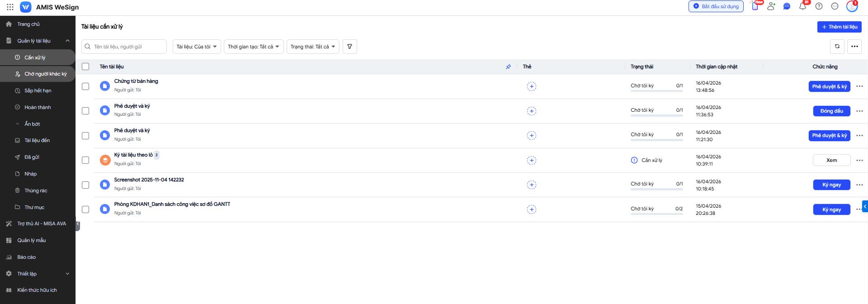Click the Đóng dấu button
This screenshot has height=304, width=868.
click(831, 111)
